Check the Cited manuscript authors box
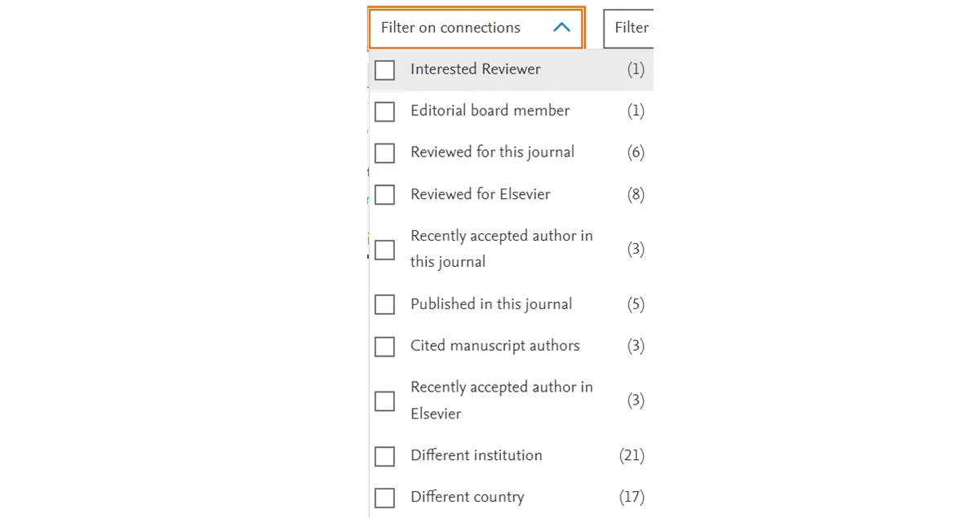Viewport: 980px width, 518px height. (x=384, y=347)
